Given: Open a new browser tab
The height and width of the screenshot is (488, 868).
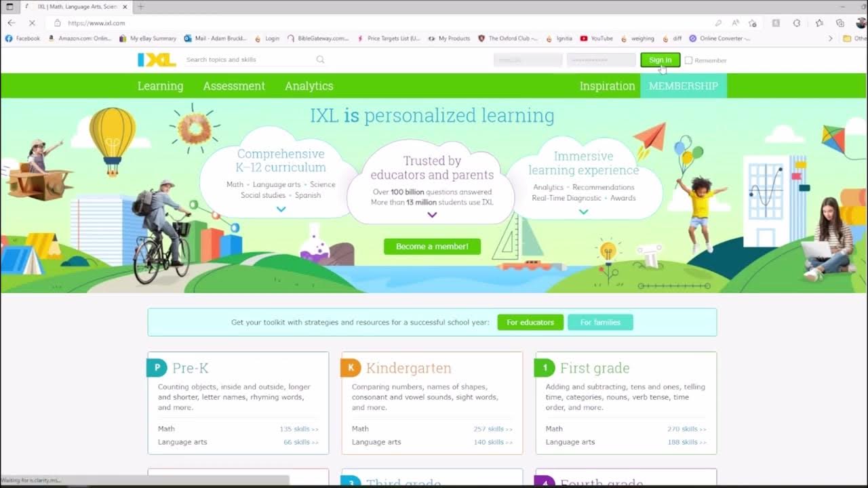Looking at the screenshot, I should (x=141, y=7).
